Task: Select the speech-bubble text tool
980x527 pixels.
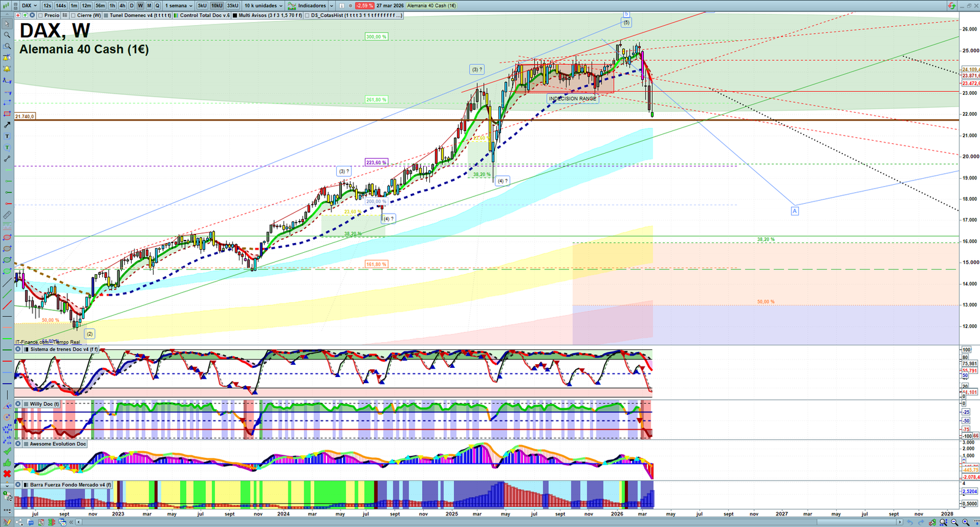Action: (7, 148)
